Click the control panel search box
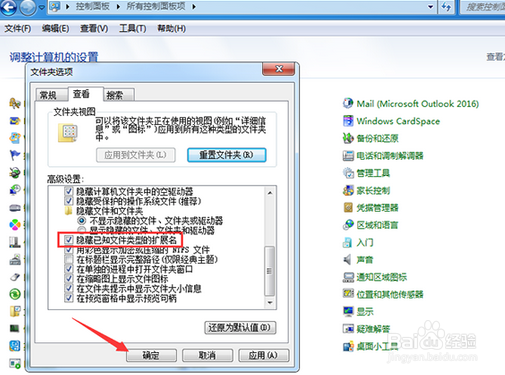 [x=484, y=7]
